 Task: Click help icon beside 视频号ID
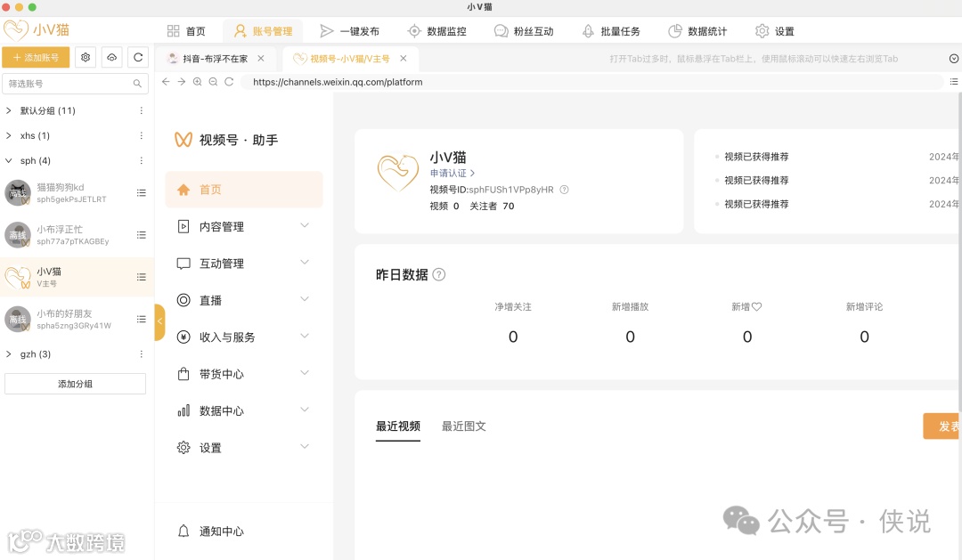pyautogui.click(x=564, y=190)
